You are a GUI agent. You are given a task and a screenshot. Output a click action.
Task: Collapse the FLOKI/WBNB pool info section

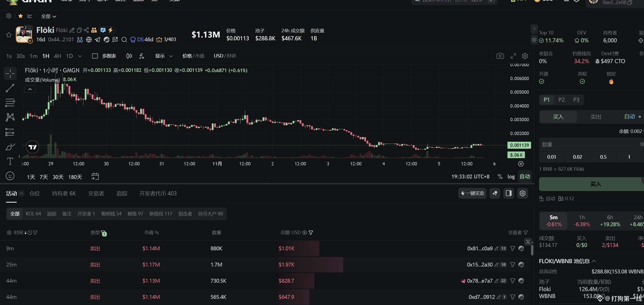(x=594, y=261)
